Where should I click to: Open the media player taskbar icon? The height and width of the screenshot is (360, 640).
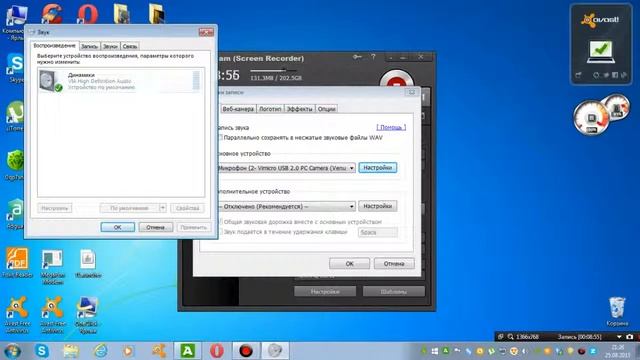[x=129, y=351]
